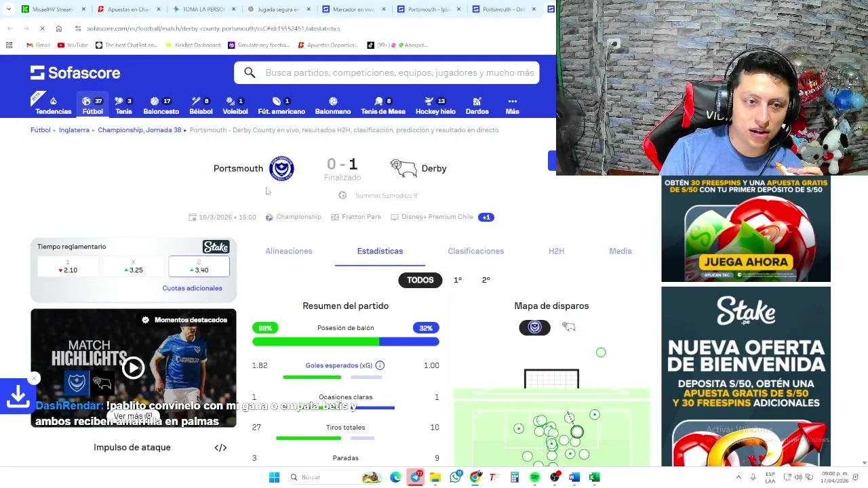The image size is (868, 488).
Task: Click the shot marker above the goal
Action: click(x=601, y=352)
